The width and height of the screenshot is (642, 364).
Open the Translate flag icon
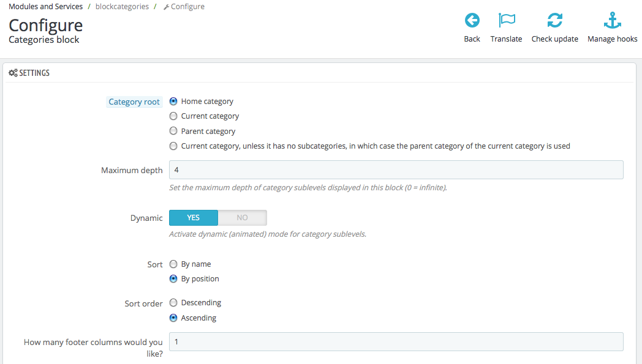click(507, 20)
